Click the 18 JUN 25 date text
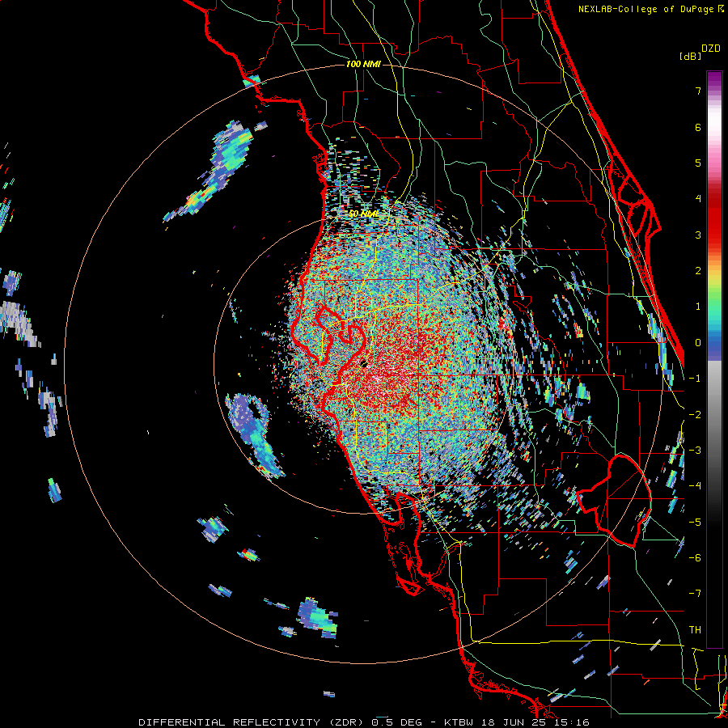 point(512,722)
